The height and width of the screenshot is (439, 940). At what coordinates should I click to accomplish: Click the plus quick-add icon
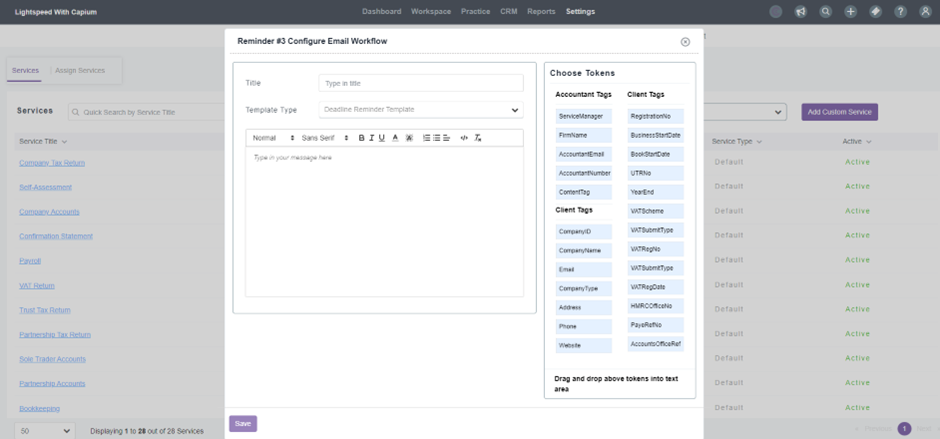tap(851, 11)
